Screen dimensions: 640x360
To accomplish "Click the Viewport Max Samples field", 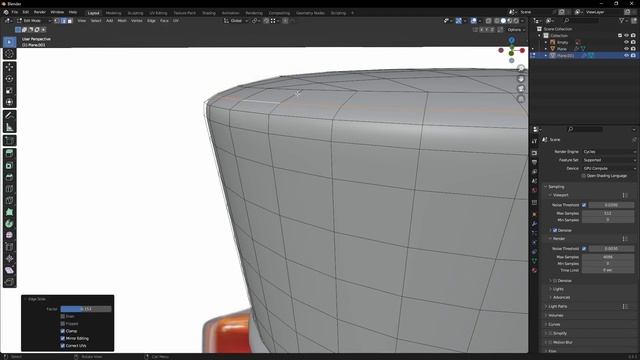I will (x=608, y=213).
